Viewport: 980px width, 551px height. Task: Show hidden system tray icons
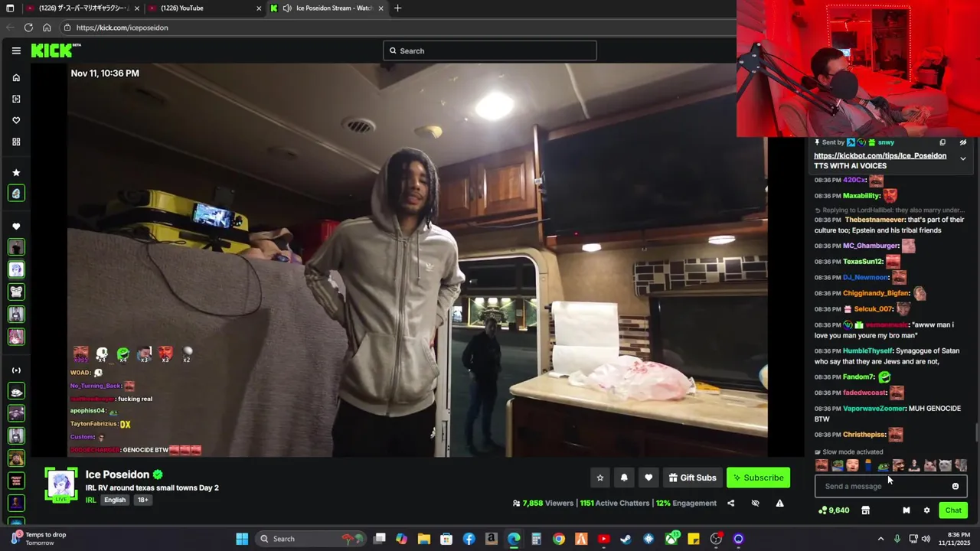tap(880, 539)
